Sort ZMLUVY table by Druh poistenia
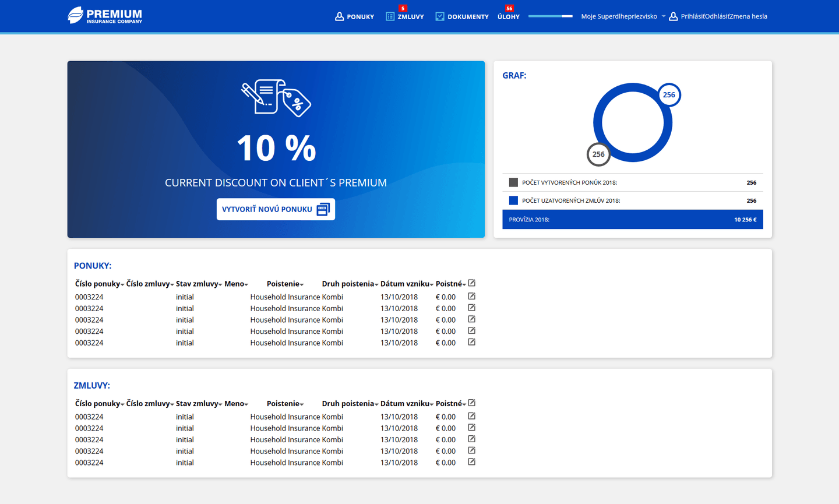839x504 pixels. [x=350, y=404]
